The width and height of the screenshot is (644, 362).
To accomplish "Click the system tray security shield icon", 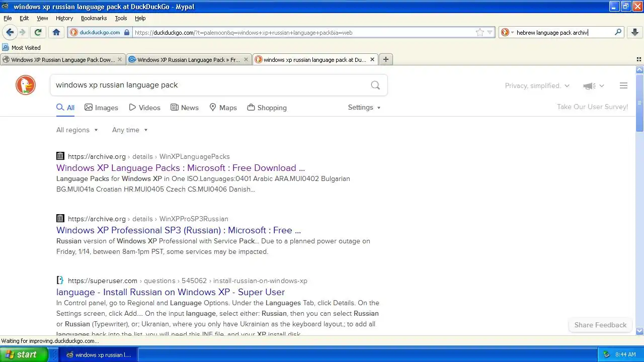I will (x=607, y=354).
